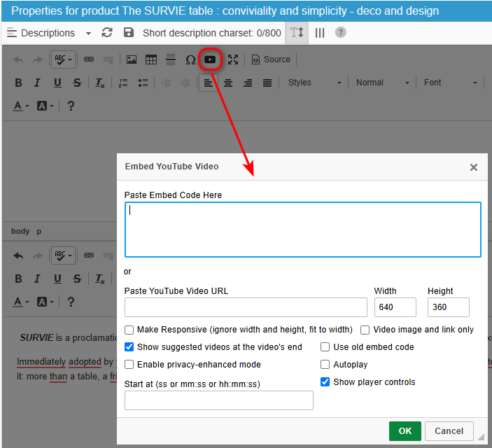The image size is (492, 448).
Task: Check Video image and link only
Action: coord(365,330)
